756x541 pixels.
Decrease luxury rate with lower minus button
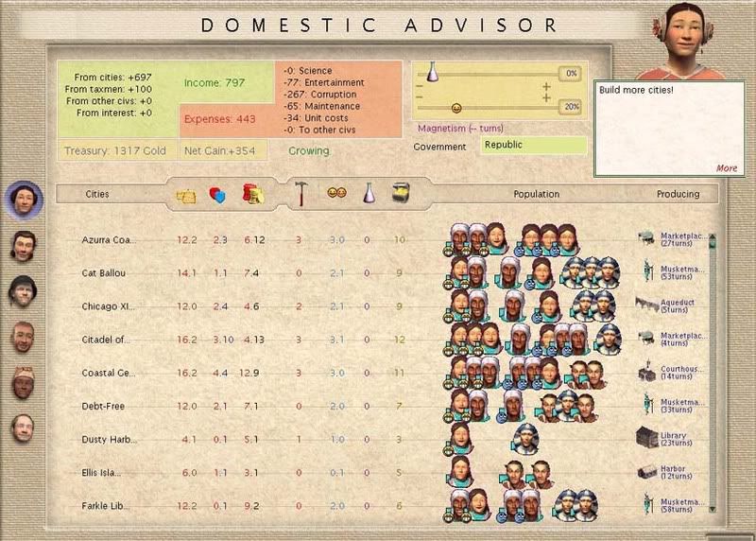419,97
